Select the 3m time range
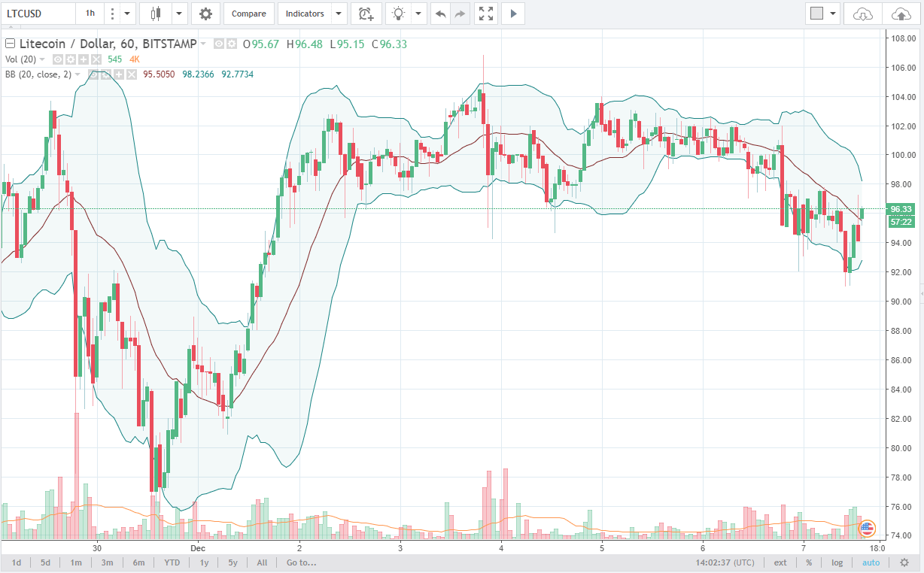The image size is (924, 573). tap(107, 562)
